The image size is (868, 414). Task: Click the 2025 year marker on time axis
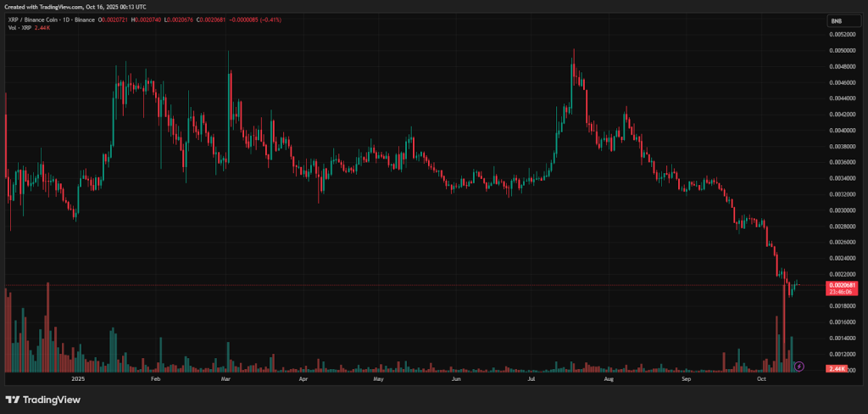click(x=79, y=380)
